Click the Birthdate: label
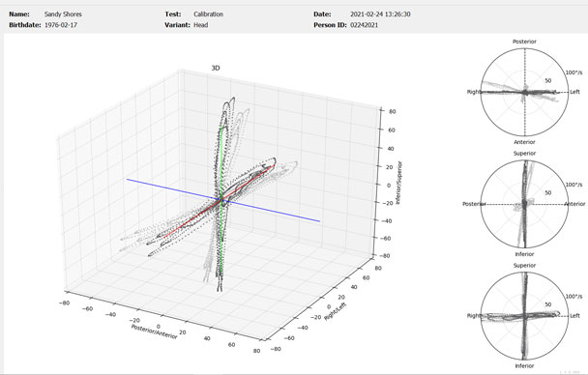The width and height of the screenshot is (588, 375). coord(25,25)
